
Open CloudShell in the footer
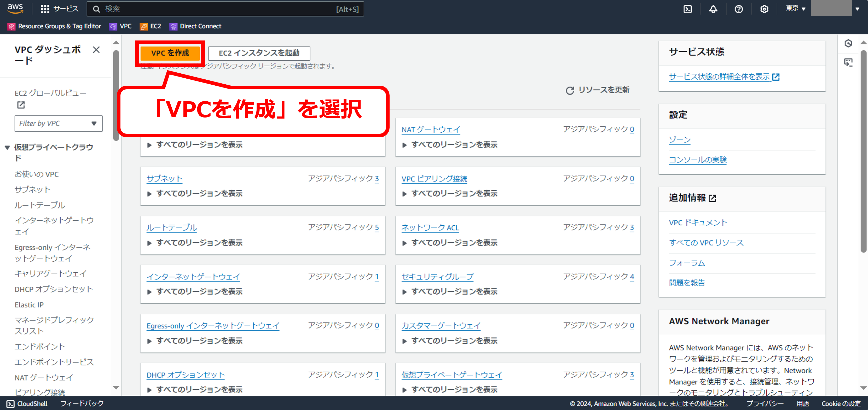click(x=27, y=403)
